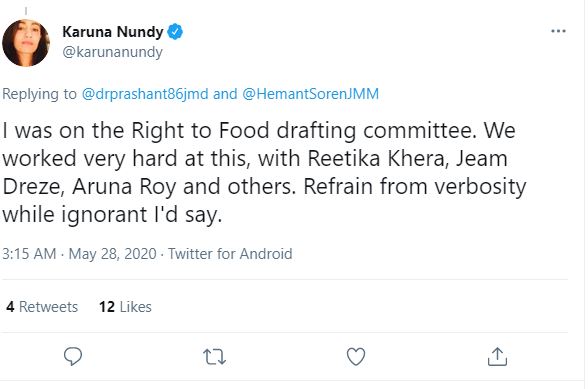Image resolution: width=588 pixels, height=389 pixels.
Task: Visit the @karunanundy handle
Action: [112, 52]
